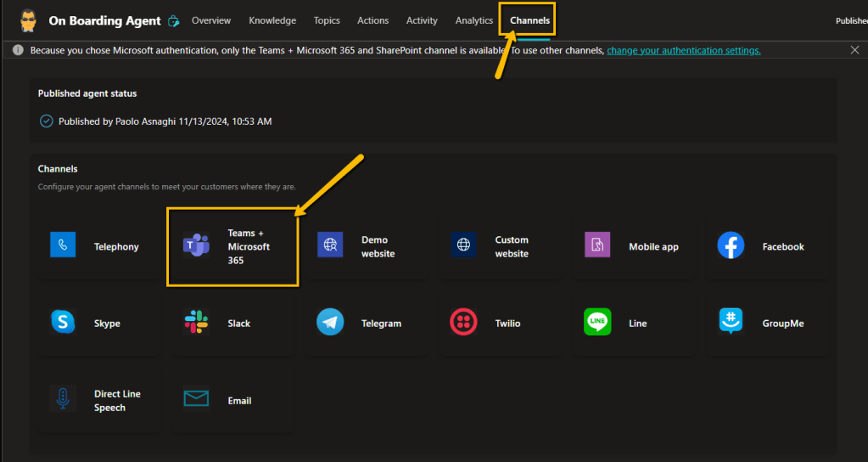Go to the Knowledge tab
The image size is (868, 462).
pos(272,20)
